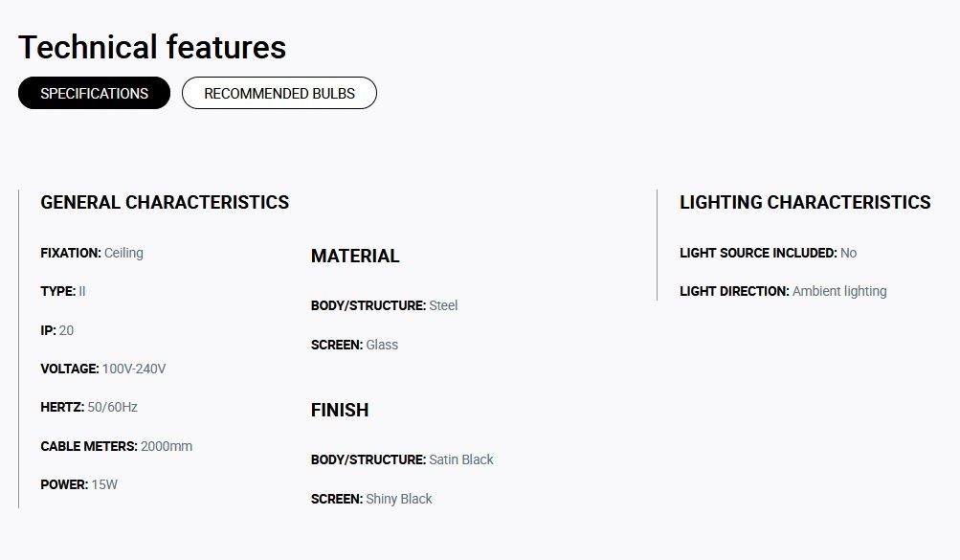Viewport: 960px width, 560px height.
Task: Click the Screen: Glass material entry
Action: coord(354,345)
